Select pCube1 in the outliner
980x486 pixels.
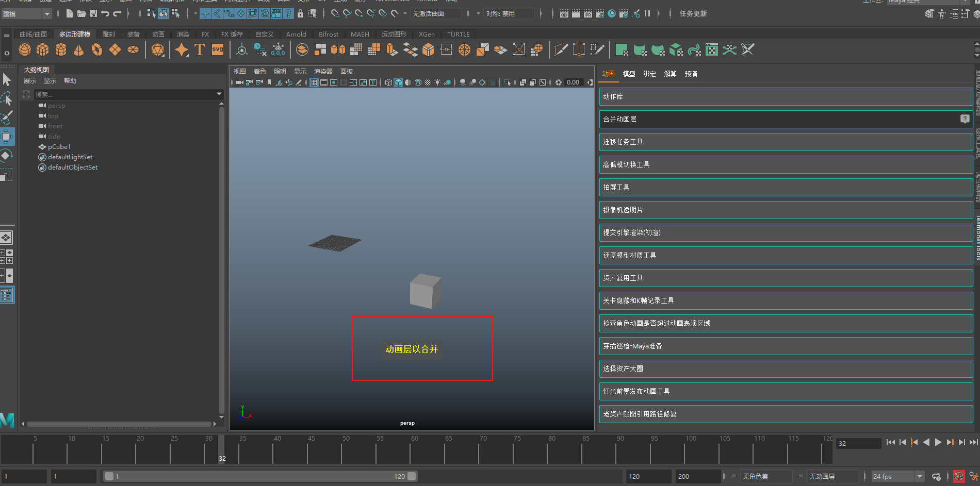(x=59, y=147)
